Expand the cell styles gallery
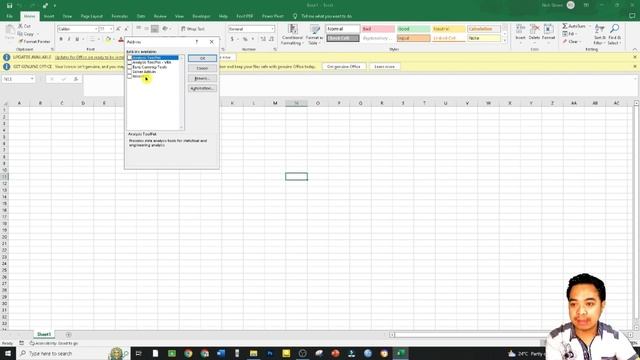 tap(505, 40)
